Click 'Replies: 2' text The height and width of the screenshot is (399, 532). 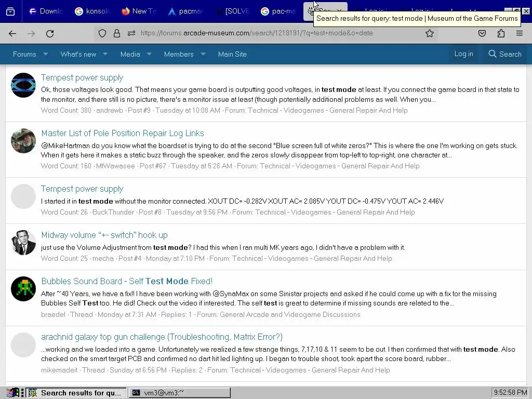pyautogui.click(x=187, y=370)
